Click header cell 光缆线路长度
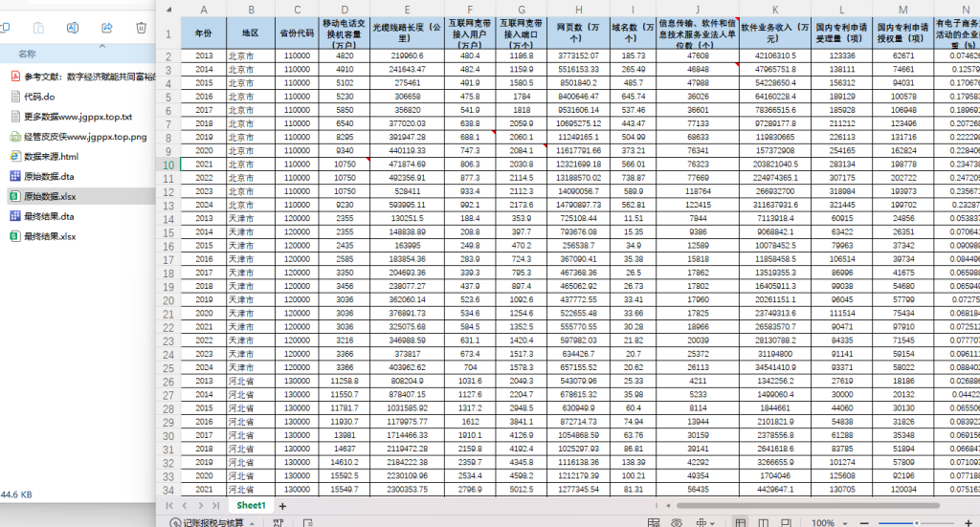This screenshot has height=527, width=980. 408,33
